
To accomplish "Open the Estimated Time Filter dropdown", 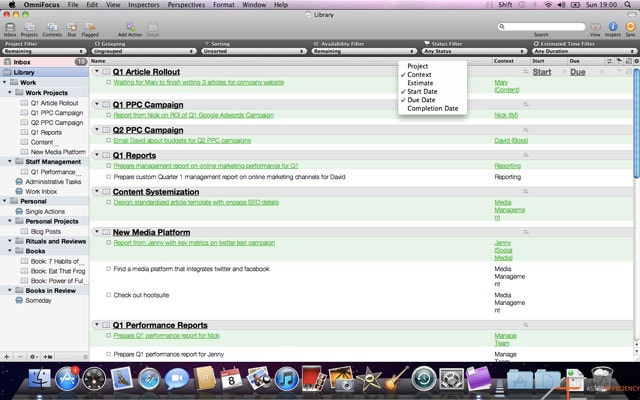I will point(584,51).
